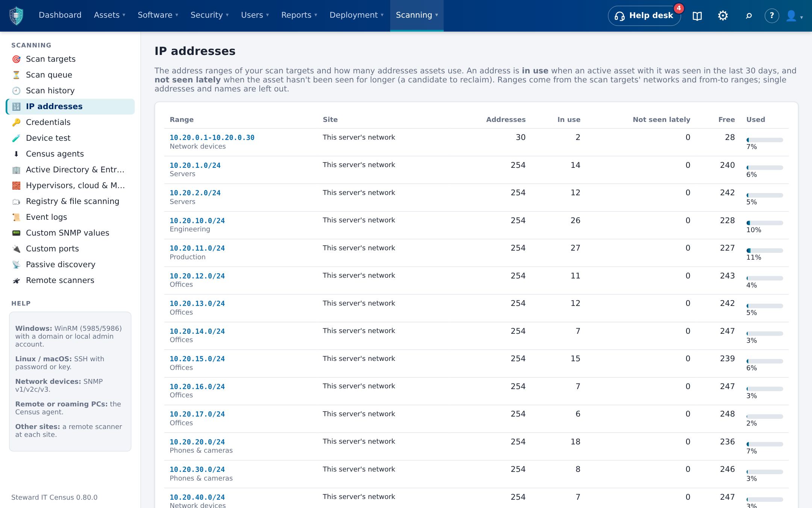Open the 10.20.17.0/24 Offices range
This screenshot has height=508, width=812.
pos(197,414)
